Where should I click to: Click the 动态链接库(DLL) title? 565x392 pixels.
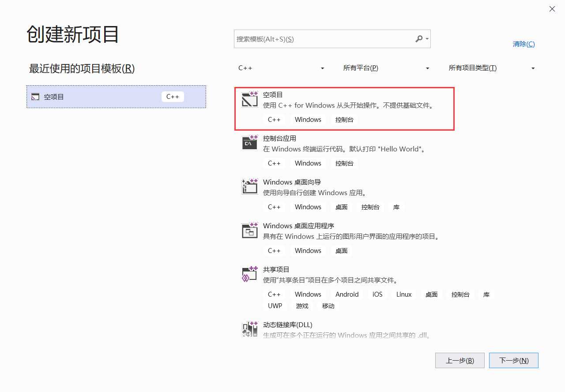(x=288, y=325)
